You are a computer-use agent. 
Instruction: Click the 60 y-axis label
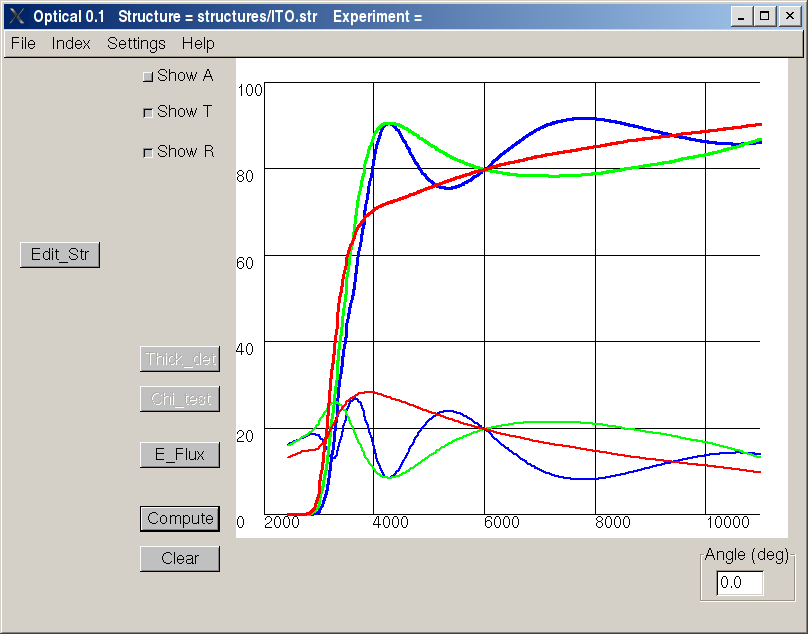click(245, 263)
